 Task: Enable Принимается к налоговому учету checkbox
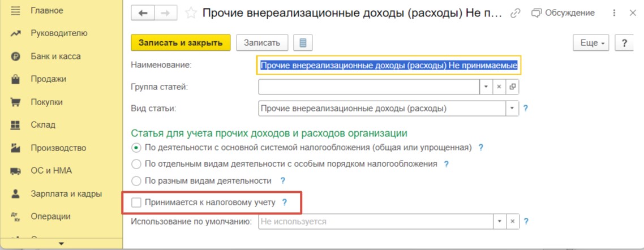pyautogui.click(x=136, y=202)
